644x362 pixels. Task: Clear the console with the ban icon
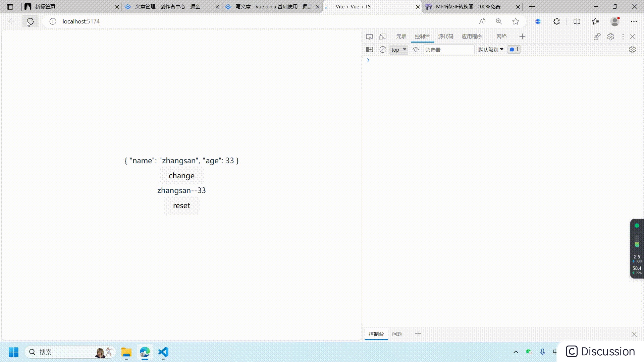[x=383, y=50]
